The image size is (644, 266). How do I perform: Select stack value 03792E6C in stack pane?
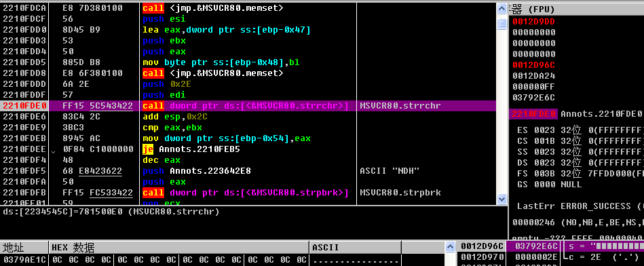click(536, 246)
